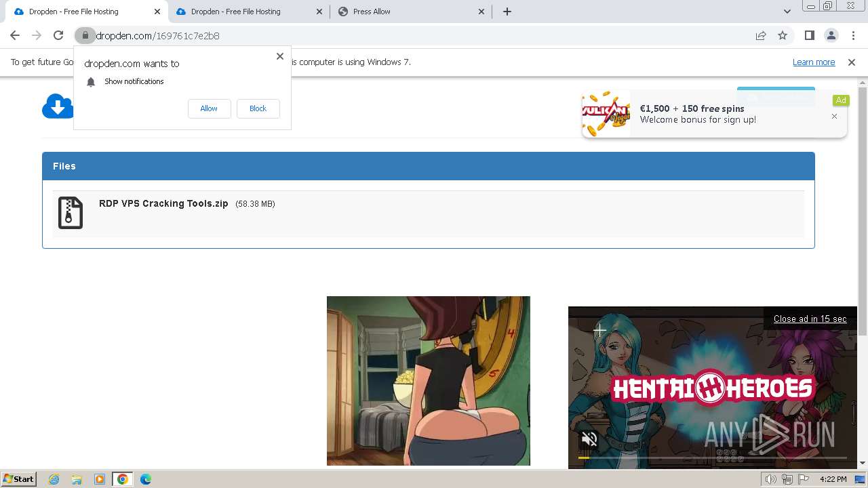Viewport: 868px width, 488px height.
Task: Launch Microsoft Edge from taskbar
Action: tap(146, 479)
